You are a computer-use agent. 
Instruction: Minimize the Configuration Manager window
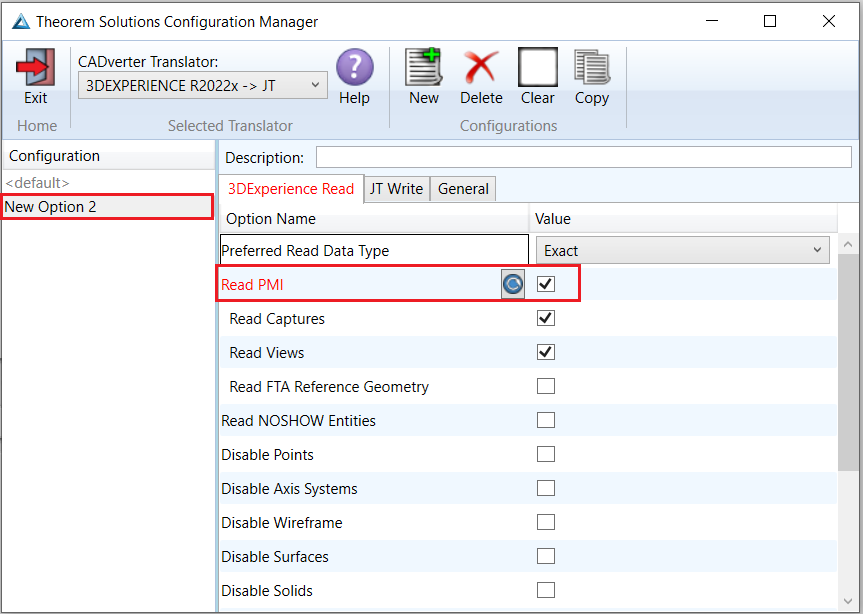click(x=712, y=21)
